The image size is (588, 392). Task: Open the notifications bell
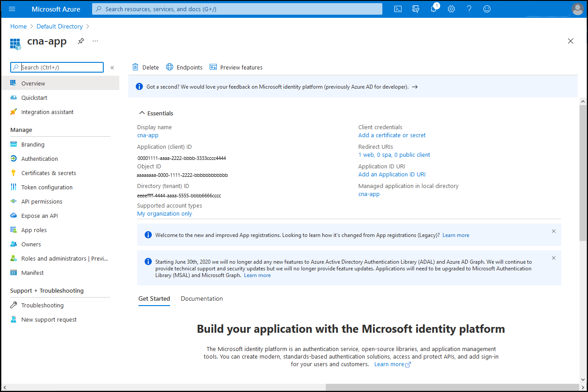pos(434,9)
